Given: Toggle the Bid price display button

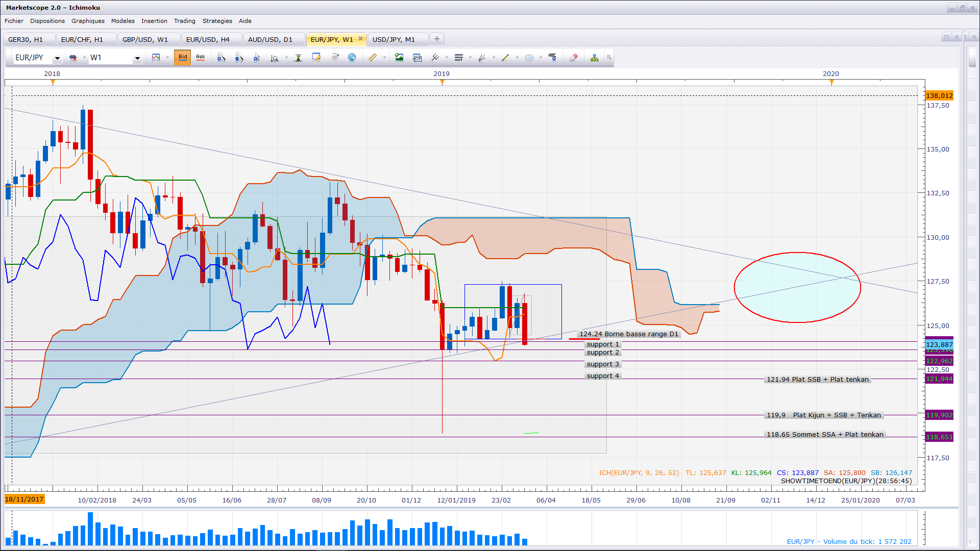Looking at the screenshot, I should [x=182, y=58].
